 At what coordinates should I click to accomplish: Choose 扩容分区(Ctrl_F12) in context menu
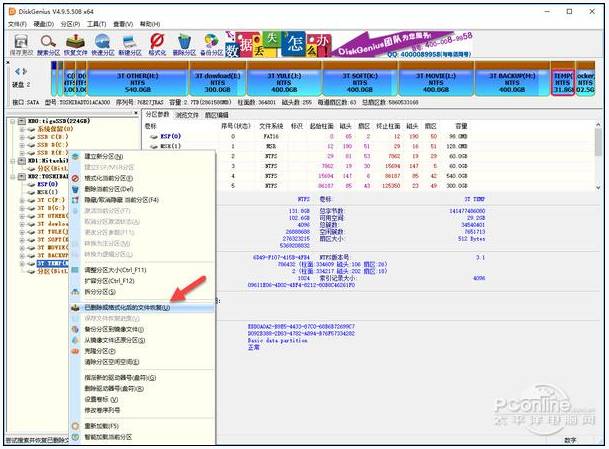[x=109, y=281]
